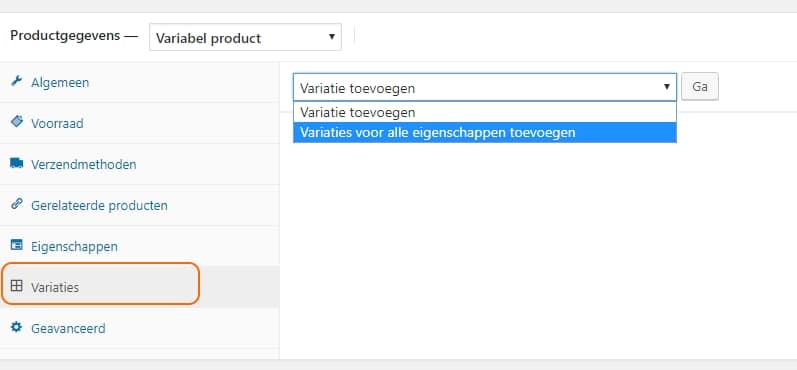Click the arrow of Variatie toevoegen dropdown
The width and height of the screenshot is (797, 370).
(x=666, y=87)
